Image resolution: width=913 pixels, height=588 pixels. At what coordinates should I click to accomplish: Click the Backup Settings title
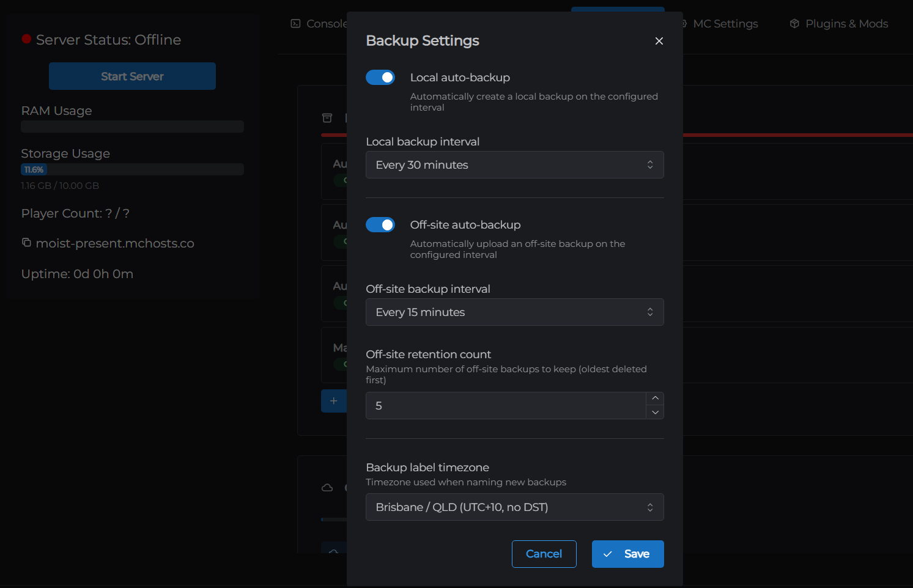pos(423,40)
